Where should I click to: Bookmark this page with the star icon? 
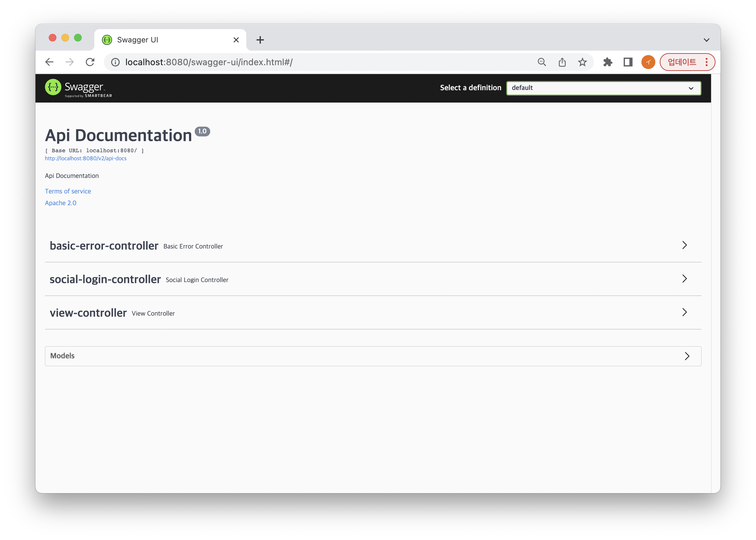tap(583, 62)
